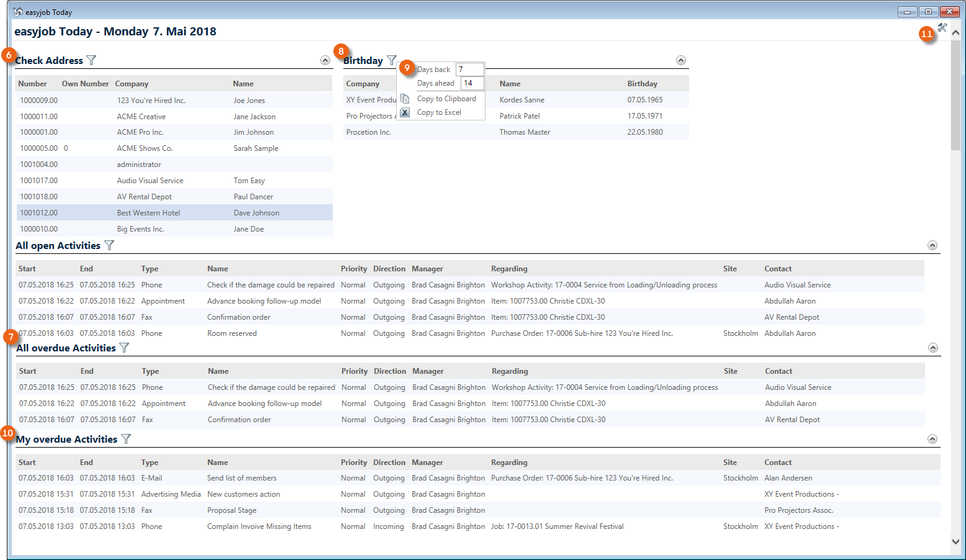The image size is (966, 560).
Task: Select the Best Western Hotel address row
Action: (x=148, y=213)
